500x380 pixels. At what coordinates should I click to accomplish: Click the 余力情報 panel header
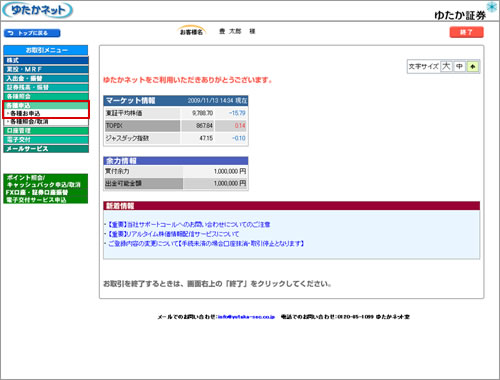(x=176, y=161)
